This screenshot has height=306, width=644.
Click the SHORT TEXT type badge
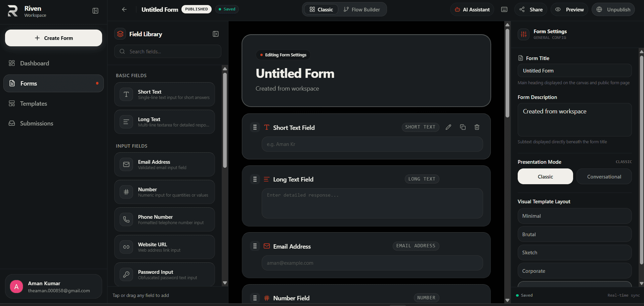tap(420, 127)
